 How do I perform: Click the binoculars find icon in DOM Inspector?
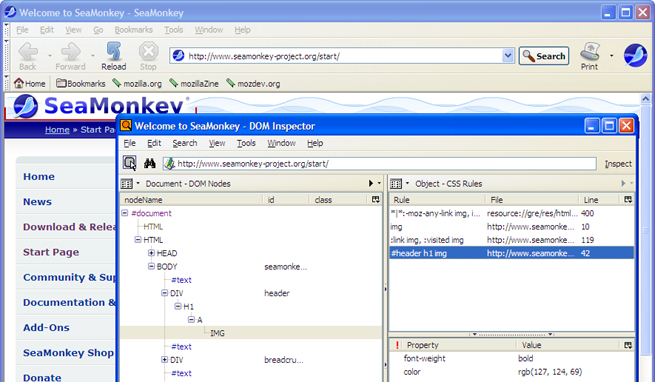click(x=150, y=163)
